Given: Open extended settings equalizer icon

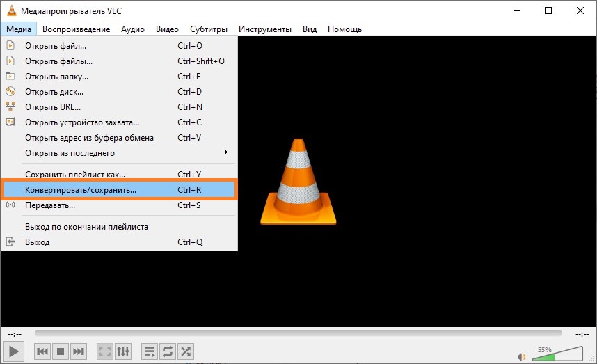Looking at the screenshot, I should pos(122,351).
